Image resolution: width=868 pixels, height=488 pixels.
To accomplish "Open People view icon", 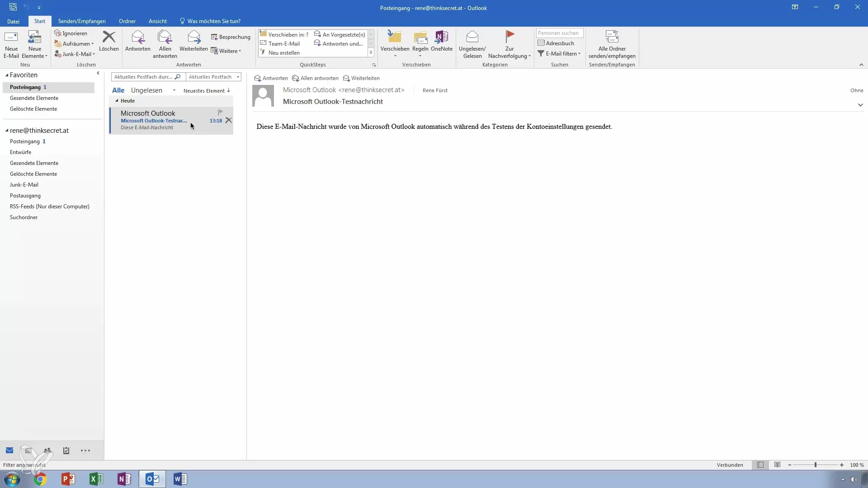I will click(x=47, y=450).
